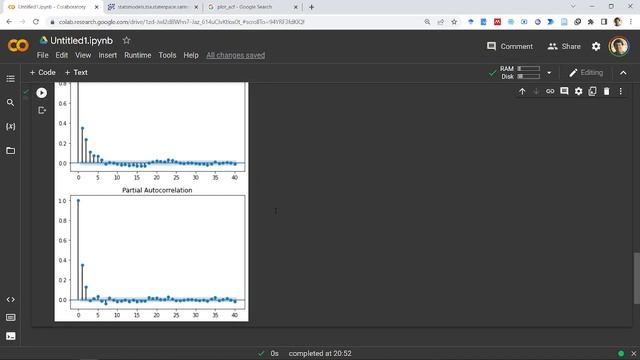Screen dimensions: 640x360
Task: Expand runtime connection options dropdown arrow
Action: pyautogui.click(x=549, y=73)
